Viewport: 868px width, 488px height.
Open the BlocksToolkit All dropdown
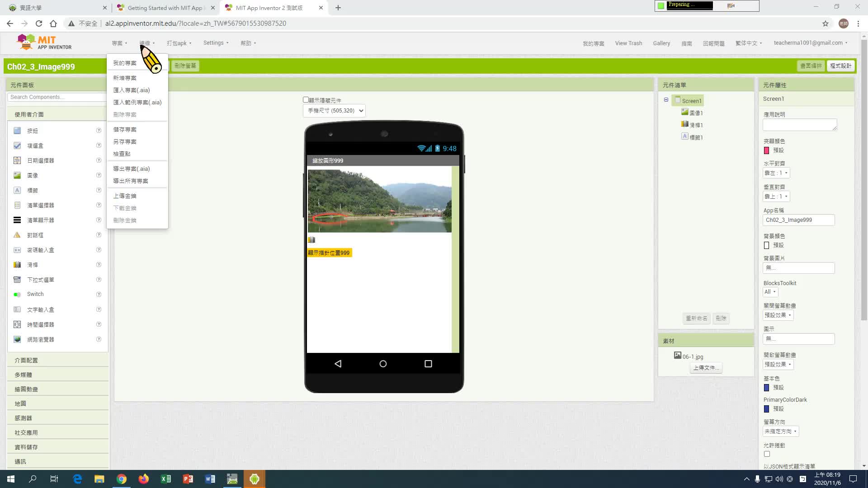(770, 292)
